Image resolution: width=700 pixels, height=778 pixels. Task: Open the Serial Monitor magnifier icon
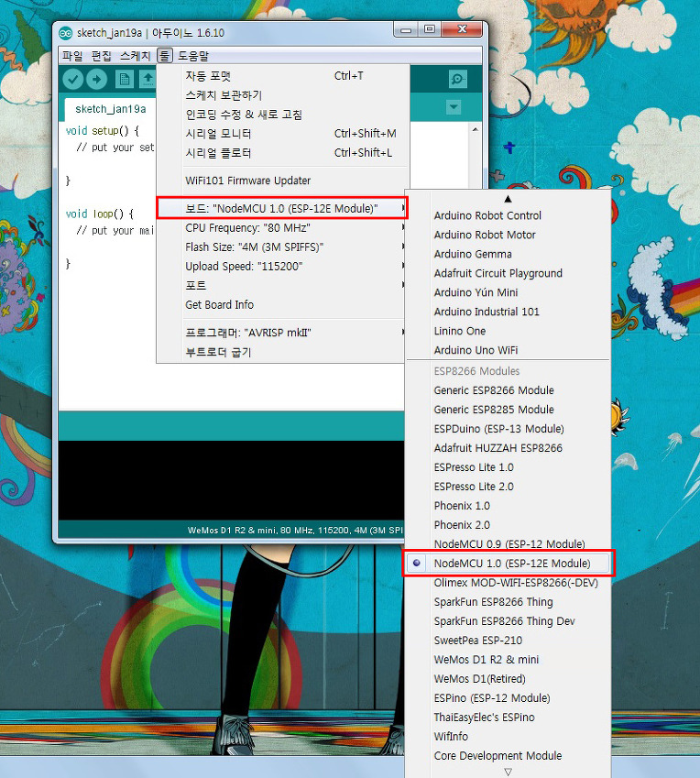point(457,79)
